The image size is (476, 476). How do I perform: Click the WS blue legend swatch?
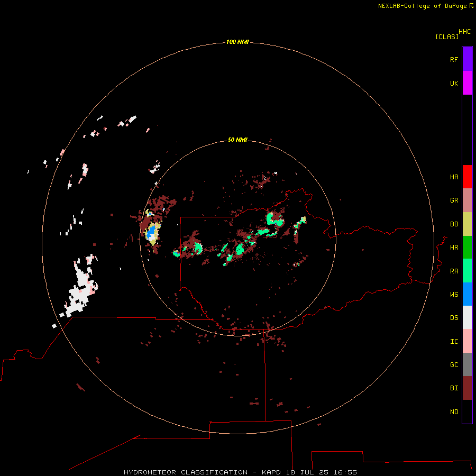pos(467,294)
